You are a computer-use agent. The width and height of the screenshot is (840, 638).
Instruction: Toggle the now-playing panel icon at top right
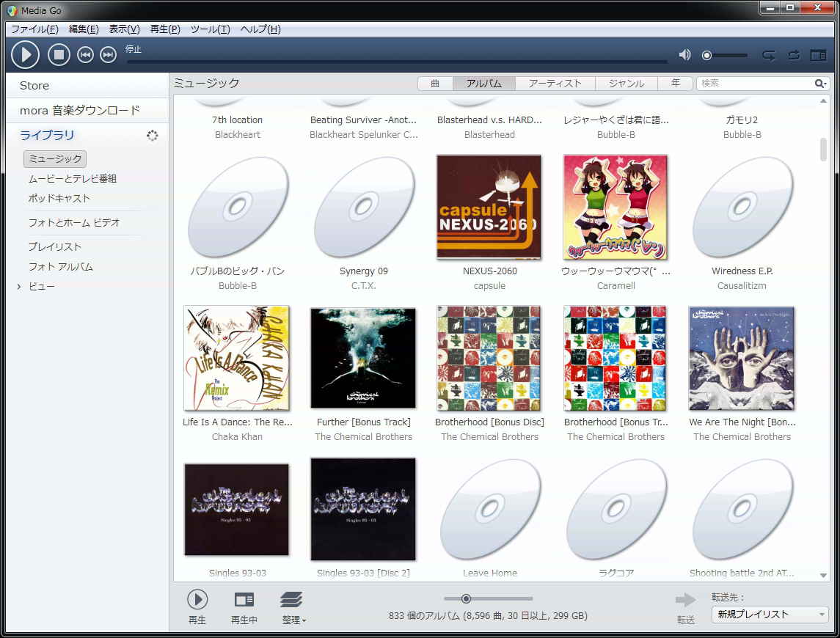818,55
